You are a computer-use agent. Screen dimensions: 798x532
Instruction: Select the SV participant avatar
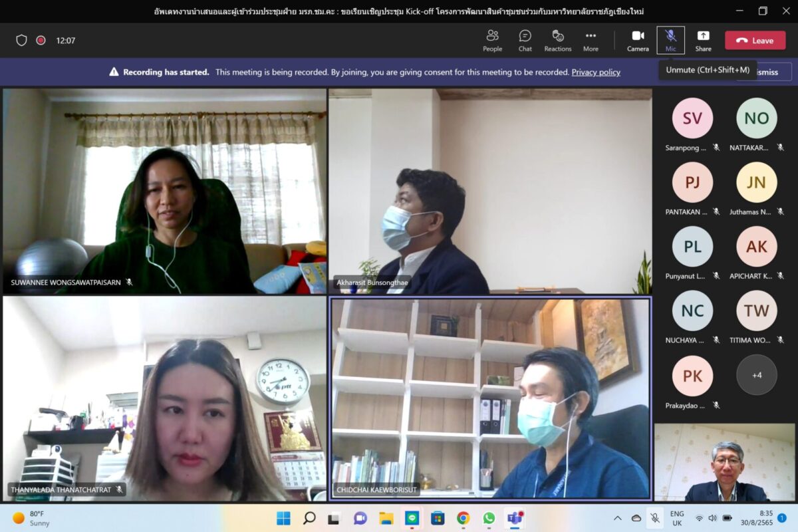[692, 118]
